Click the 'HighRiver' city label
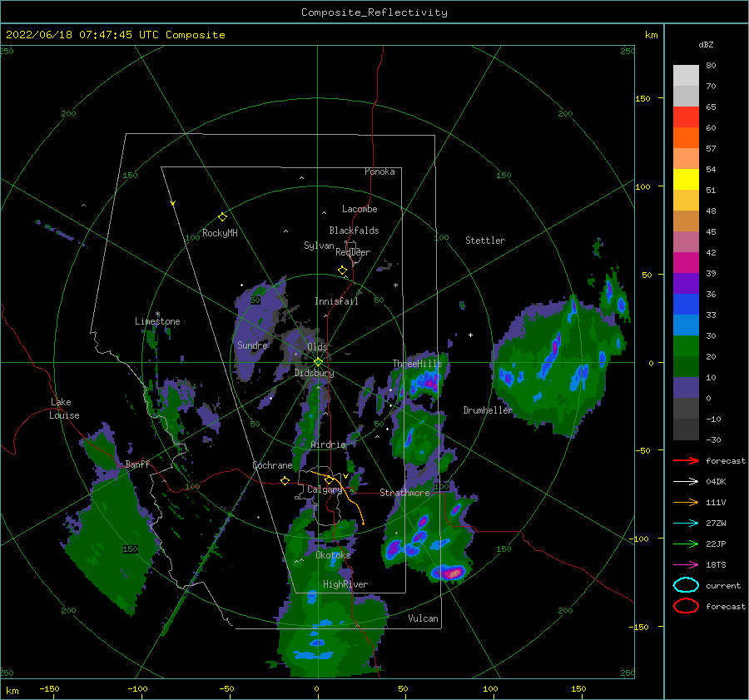The width and height of the screenshot is (749, 700). click(345, 584)
